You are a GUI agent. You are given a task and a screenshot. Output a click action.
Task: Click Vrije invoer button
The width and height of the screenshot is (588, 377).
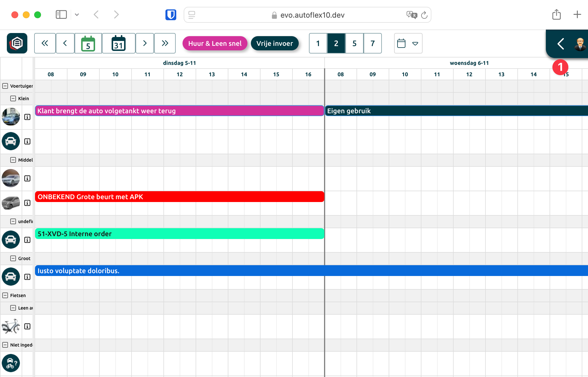(x=274, y=43)
